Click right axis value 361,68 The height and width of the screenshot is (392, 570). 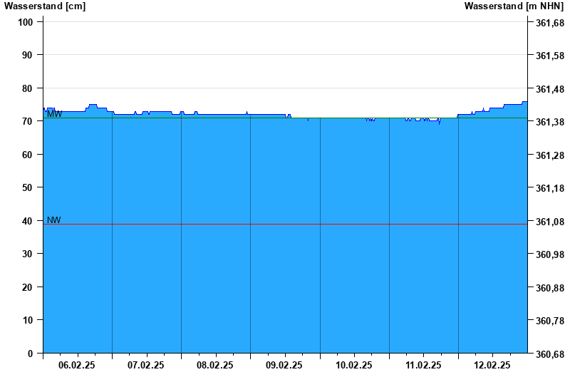(x=550, y=23)
